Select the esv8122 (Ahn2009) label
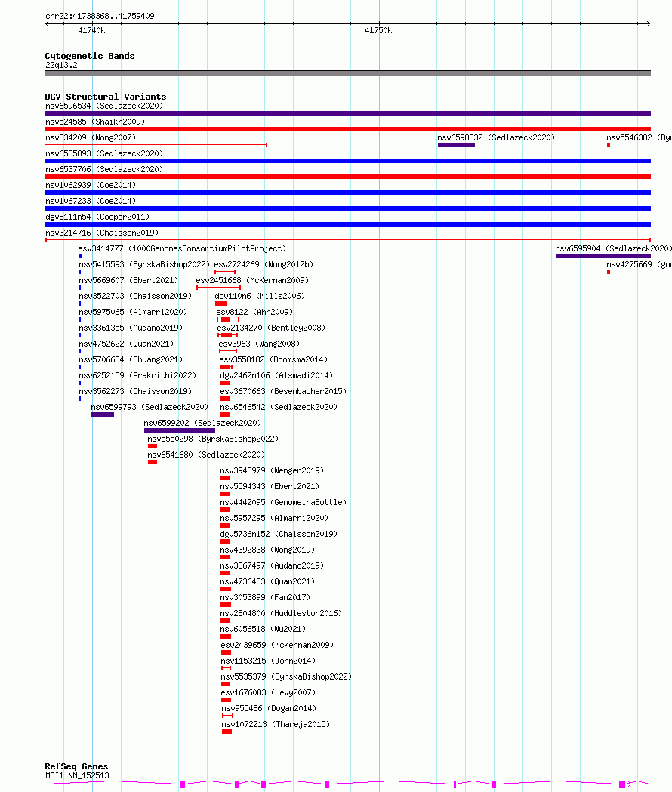This screenshot has height=792, width=672. [x=254, y=312]
